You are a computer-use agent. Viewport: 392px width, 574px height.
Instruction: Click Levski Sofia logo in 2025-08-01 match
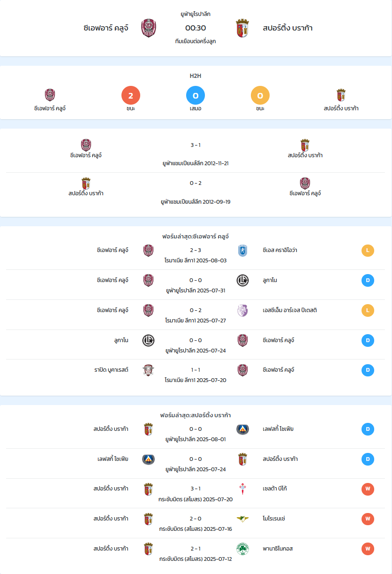[242, 429]
